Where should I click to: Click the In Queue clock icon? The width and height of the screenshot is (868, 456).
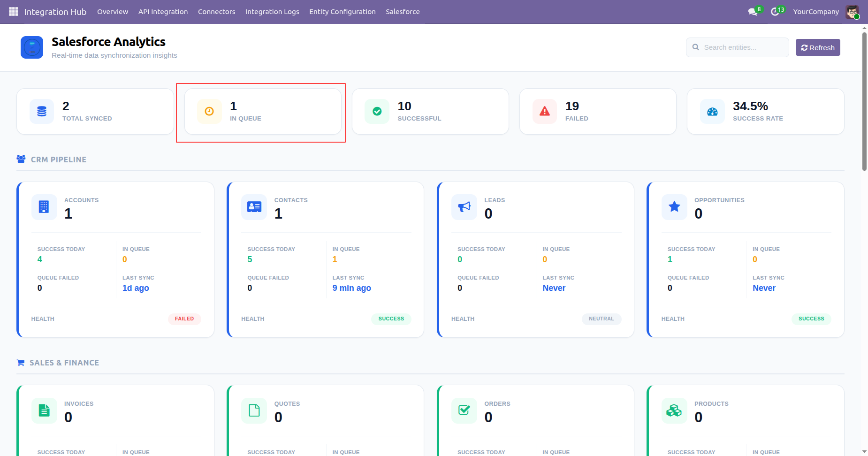tap(209, 112)
